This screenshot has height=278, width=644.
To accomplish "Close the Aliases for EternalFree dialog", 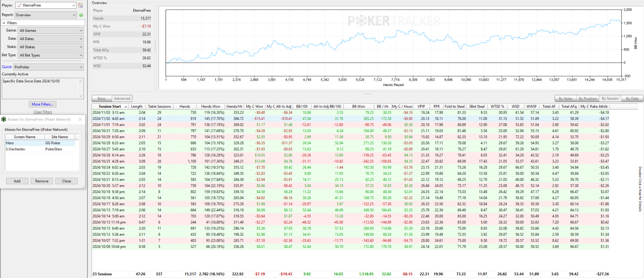I will tap(80, 119).
